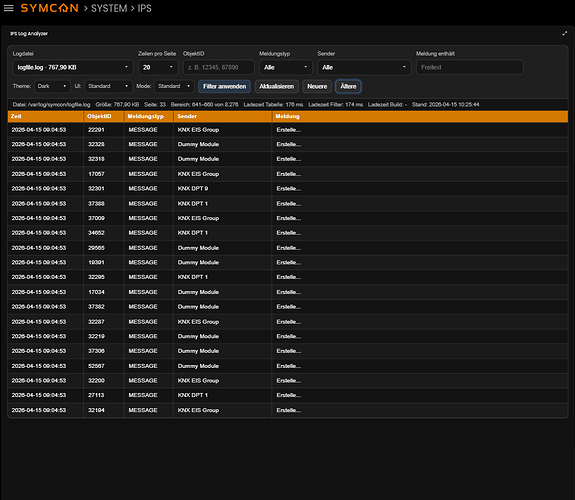Click the Meldung column header
The width and height of the screenshot is (575, 500).
(x=420, y=116)
